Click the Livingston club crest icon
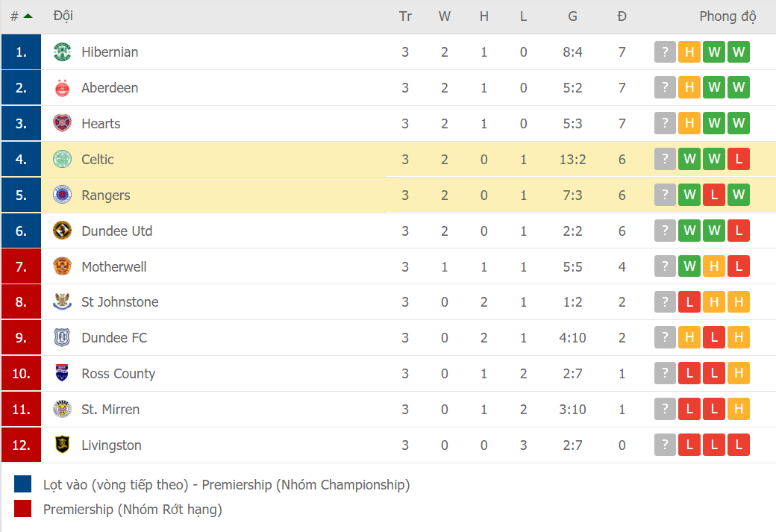The width and height of the screenshot is (776, 532). point(62,445)
